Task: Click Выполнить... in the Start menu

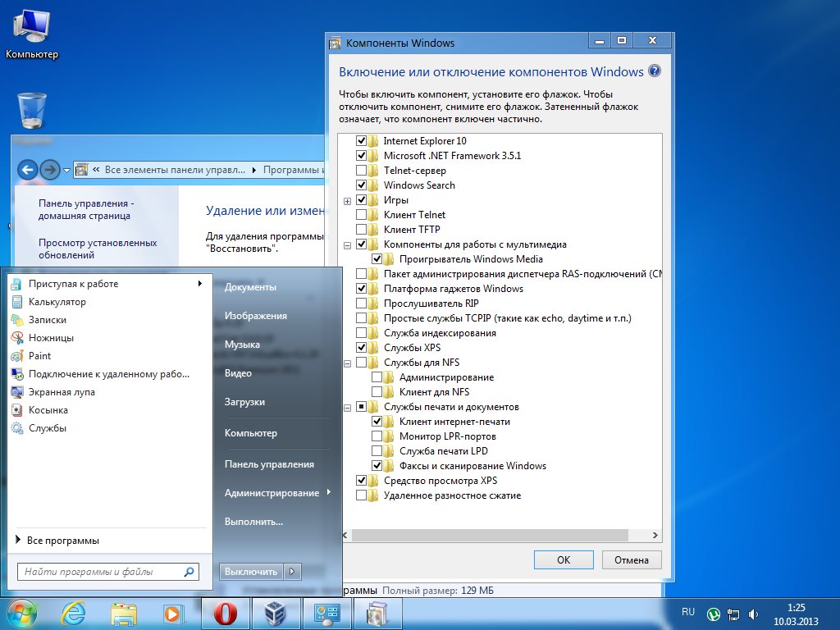Action: tap(253, 522)
